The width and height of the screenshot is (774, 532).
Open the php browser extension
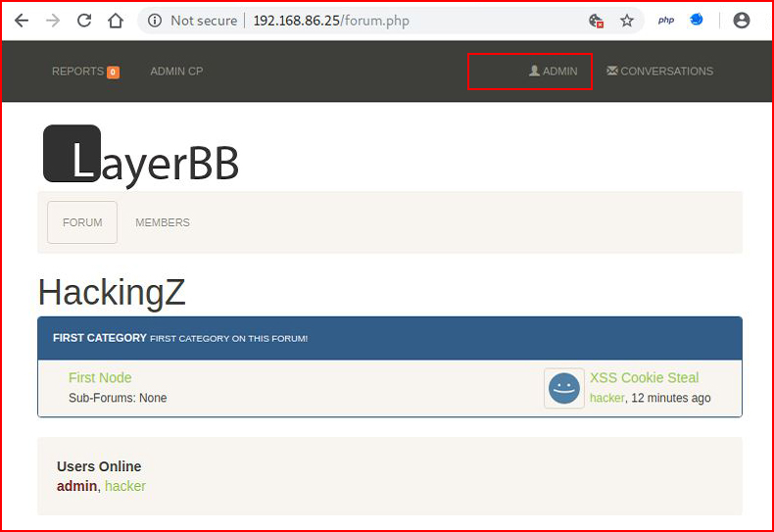(x=666, y=21)
